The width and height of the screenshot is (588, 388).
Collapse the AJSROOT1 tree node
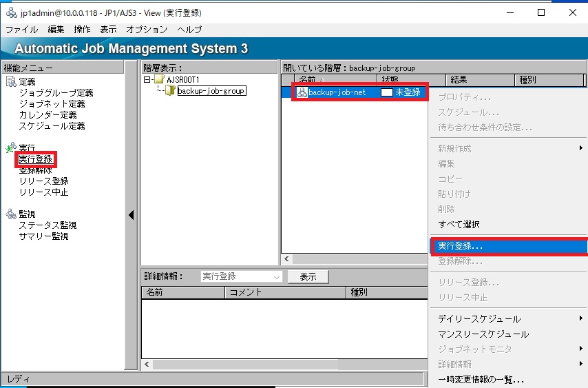(147, 79)
